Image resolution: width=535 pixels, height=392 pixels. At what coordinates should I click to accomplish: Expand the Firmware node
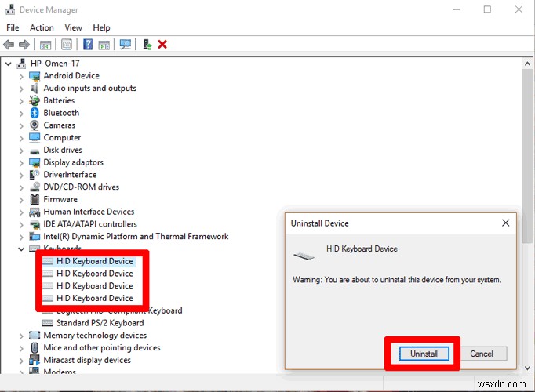pos(21,200)
